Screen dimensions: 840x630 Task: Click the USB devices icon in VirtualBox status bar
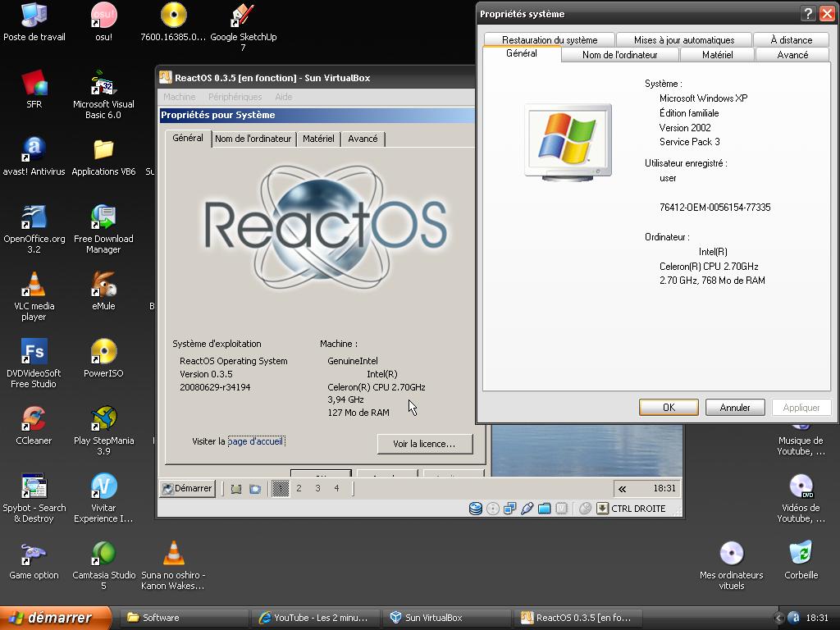point(527,509)
